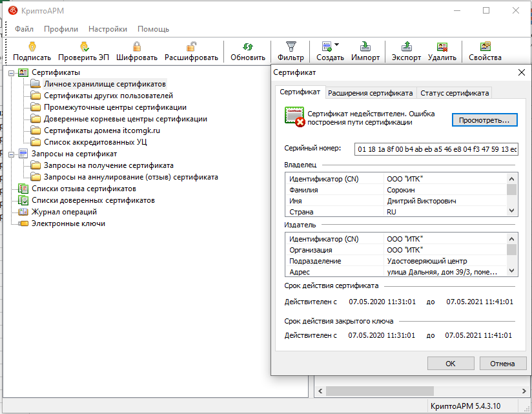Switch to Расширения сертификата tab
The image size is (532, 414).
(x=370, y=93)
